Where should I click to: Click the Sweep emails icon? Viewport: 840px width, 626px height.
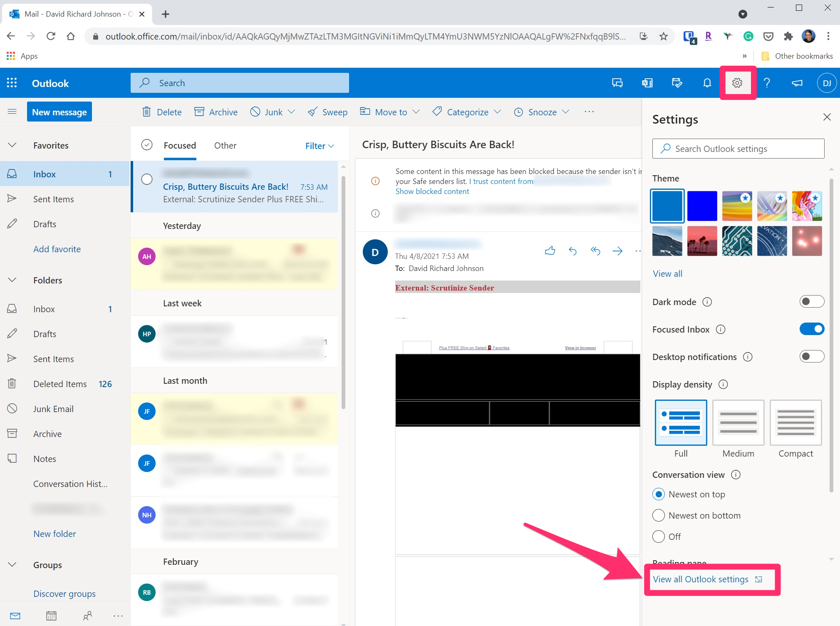pos(328,112)
